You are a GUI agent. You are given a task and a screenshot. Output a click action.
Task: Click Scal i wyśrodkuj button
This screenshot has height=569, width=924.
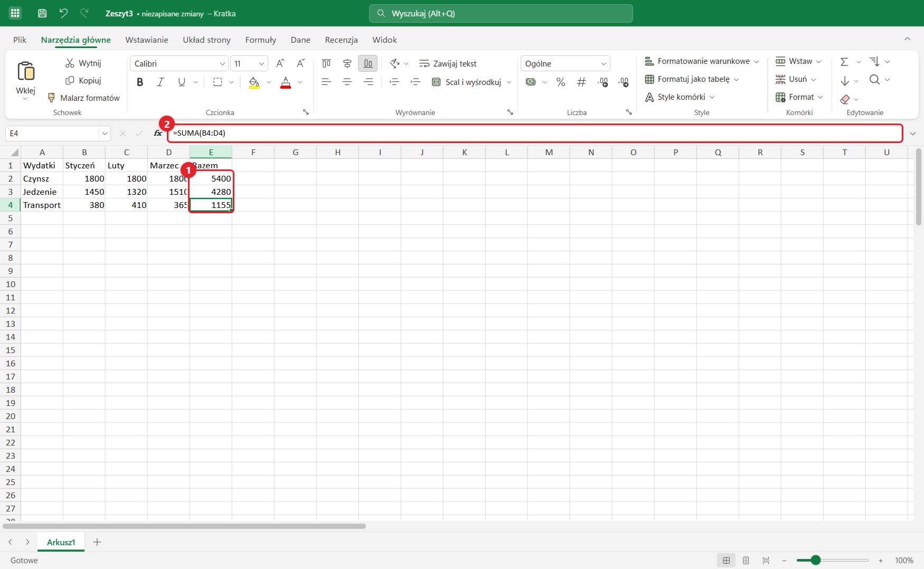467,82
